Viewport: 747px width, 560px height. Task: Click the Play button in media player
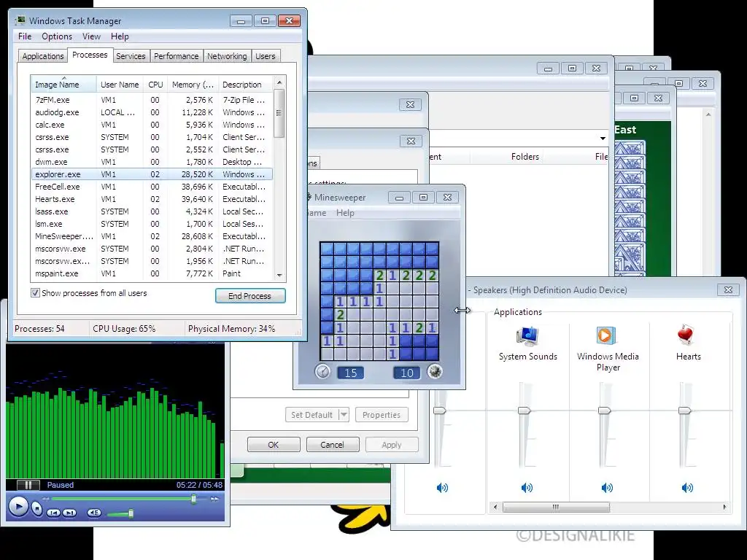point(18,506)
